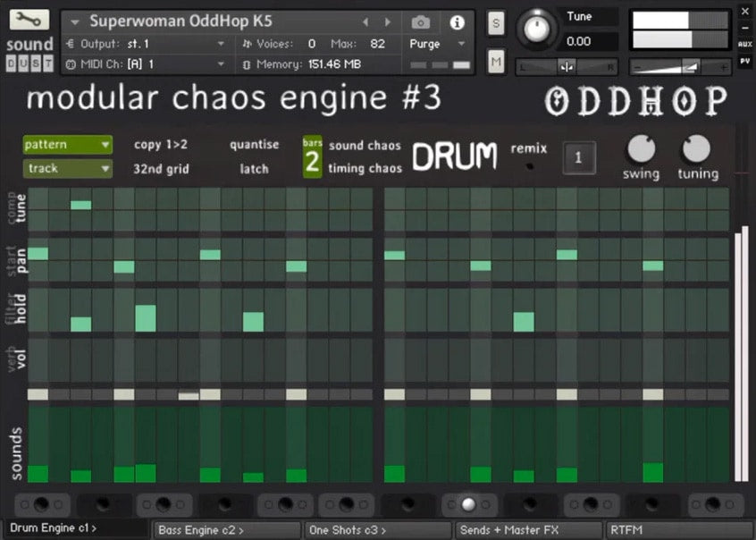Go to the next instrument arrow

pyautogui.click(x=387, y=22)
